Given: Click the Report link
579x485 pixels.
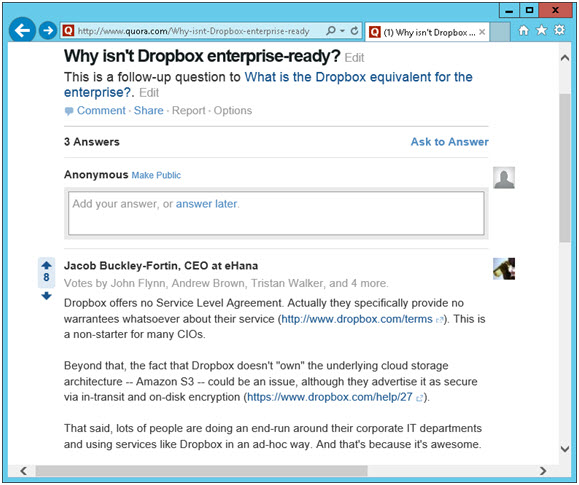Looking at the screenshot, I should pyautogui.click(x=189, y=110).
